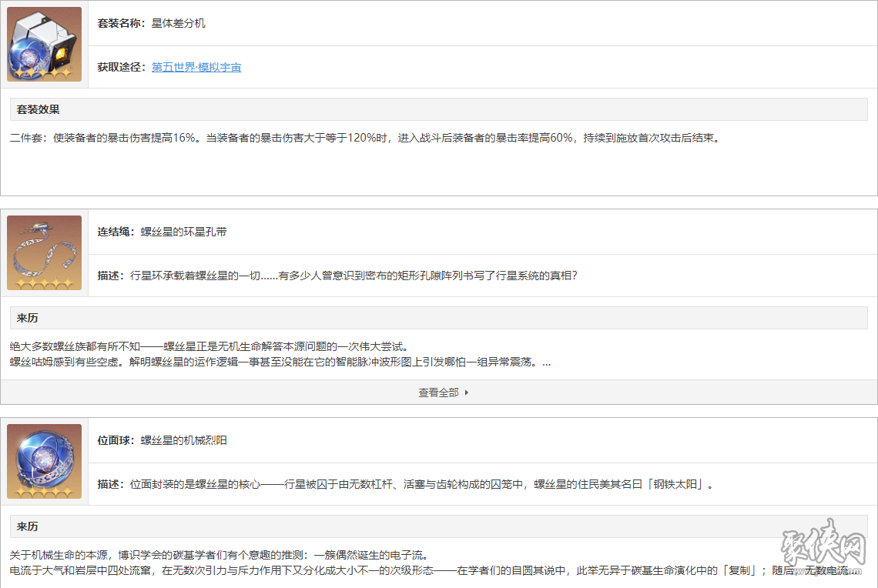Click the line starting 关于机械生命的本源

click(220, 556)
